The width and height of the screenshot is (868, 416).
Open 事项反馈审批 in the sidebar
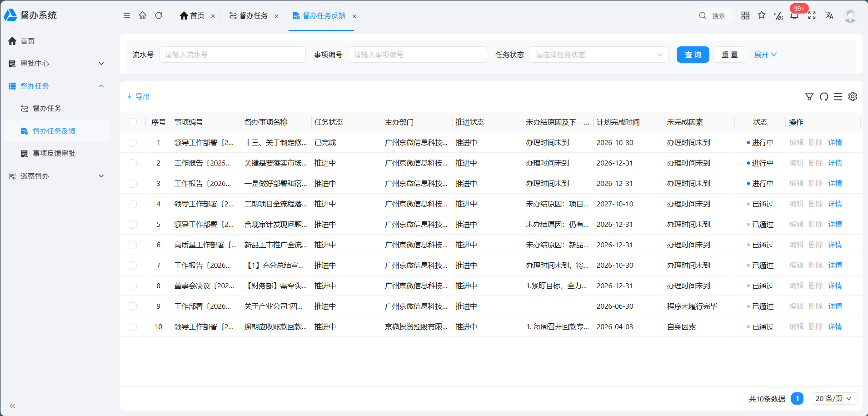(54, 154)
